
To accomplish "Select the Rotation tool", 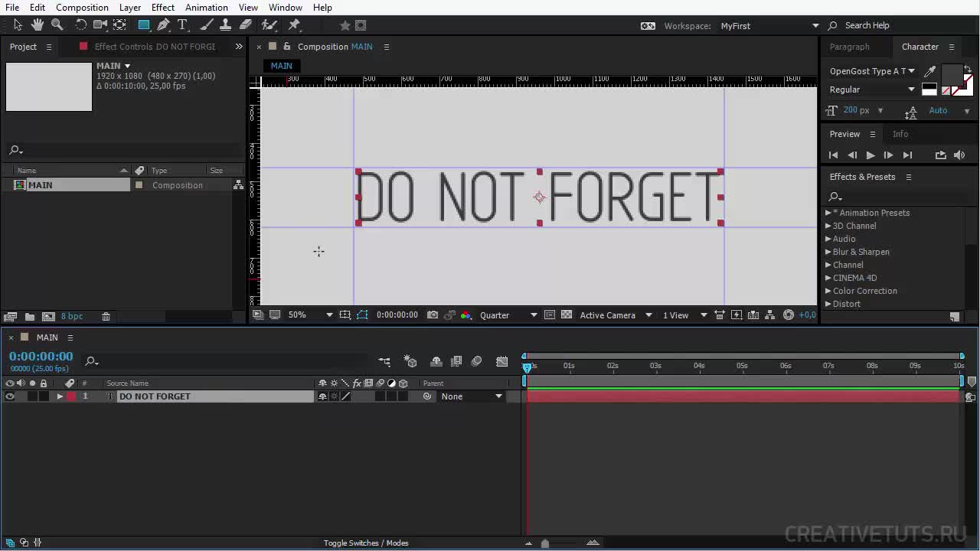I will pyautogui.click(x=80, y=25).
